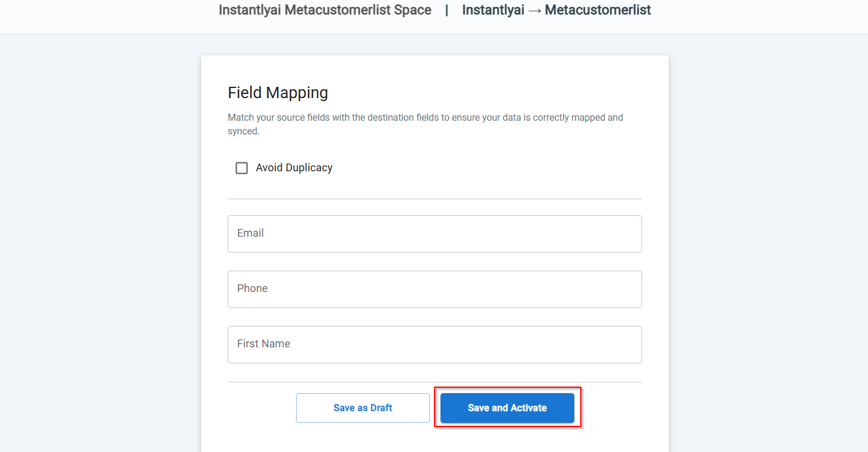Click Instantlyai just before the header arrow
The image size is (868, 452).
tap(493, 10)
